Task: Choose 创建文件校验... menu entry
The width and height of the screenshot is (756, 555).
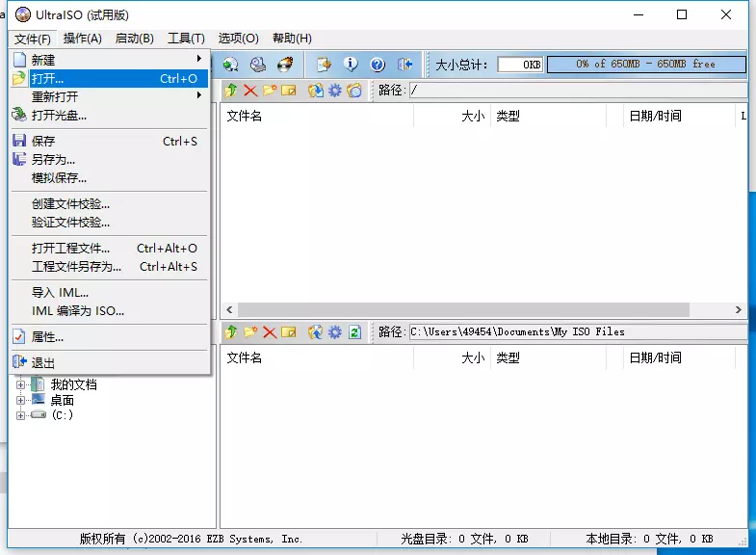Action: (110, 204)
